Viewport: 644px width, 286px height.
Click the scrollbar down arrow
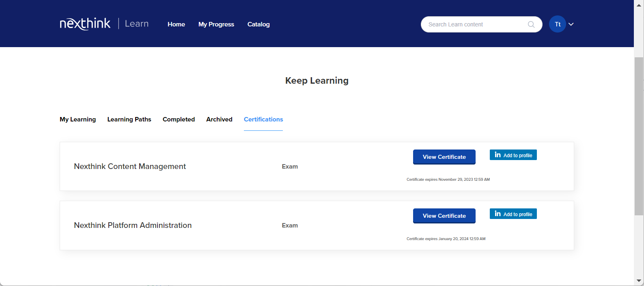pyautogui.click(x=639, y=281)
